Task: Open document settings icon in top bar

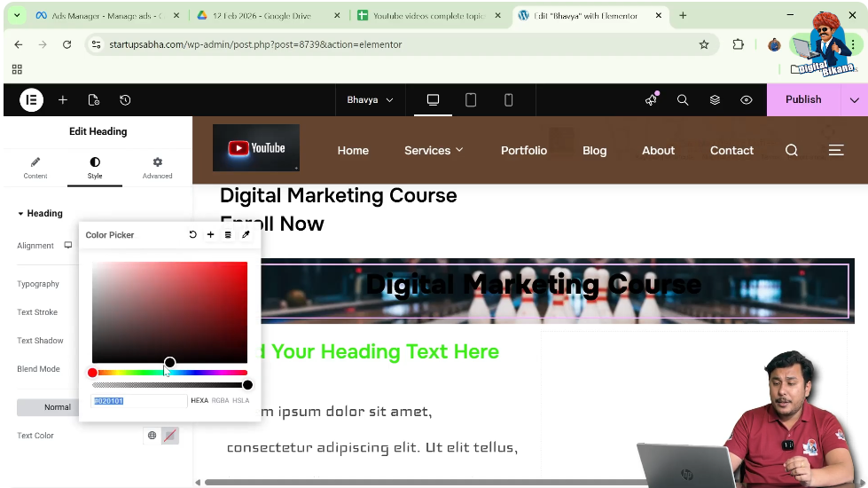Action: tap(94, 99)
